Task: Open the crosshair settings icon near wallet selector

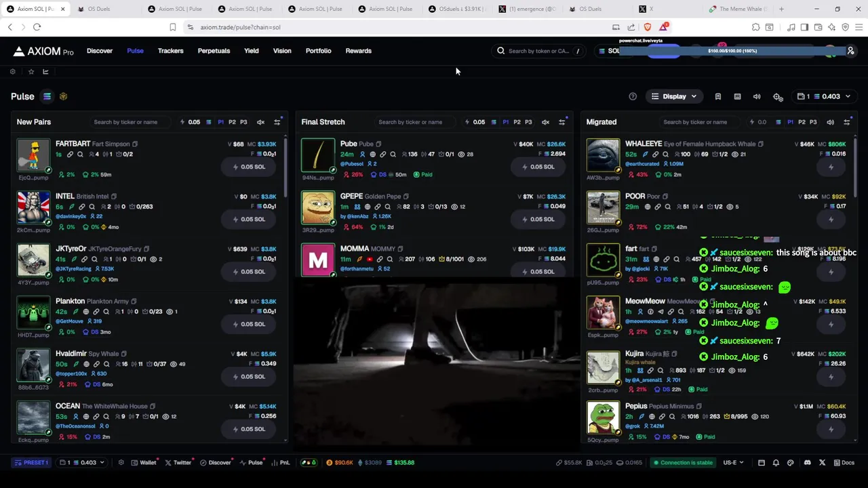Action: point(778,96)
